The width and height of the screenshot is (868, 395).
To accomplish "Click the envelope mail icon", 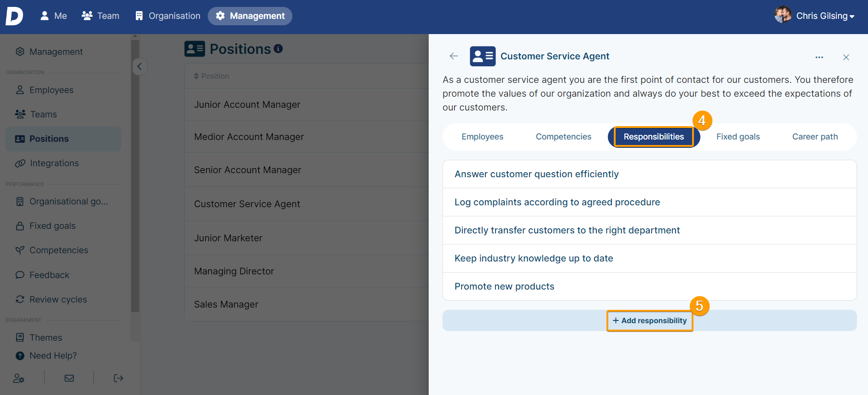I will coord(69,378).
